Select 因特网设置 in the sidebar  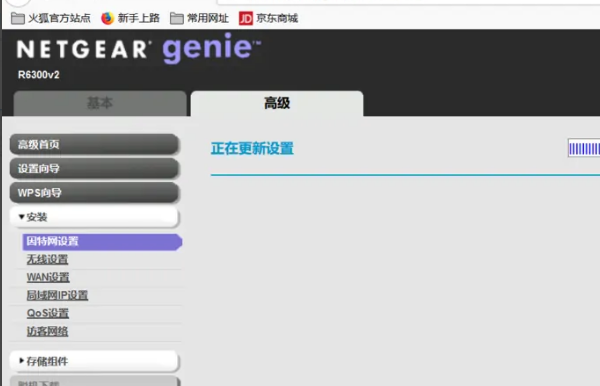coord(102,242)
